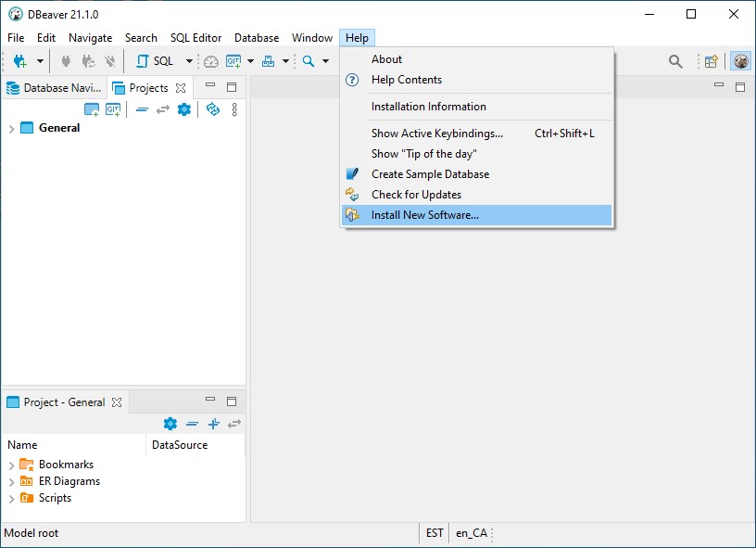Click the DataSource column header
Screen dimensions: 756x548
(195, 445)
